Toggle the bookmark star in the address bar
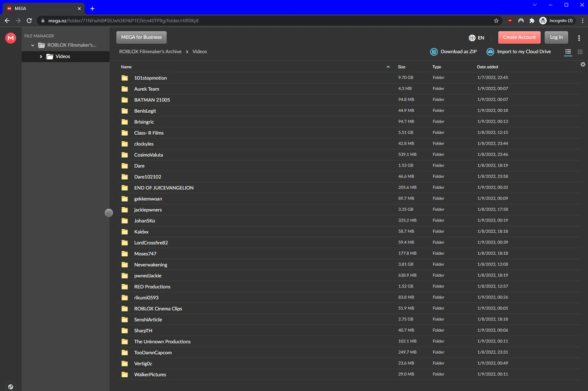 pos(496,21)
